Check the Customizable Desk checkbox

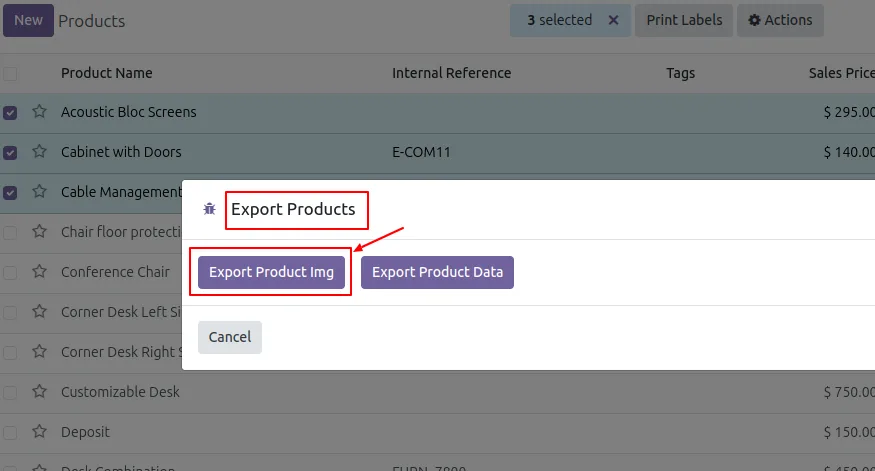click(10, 392)
